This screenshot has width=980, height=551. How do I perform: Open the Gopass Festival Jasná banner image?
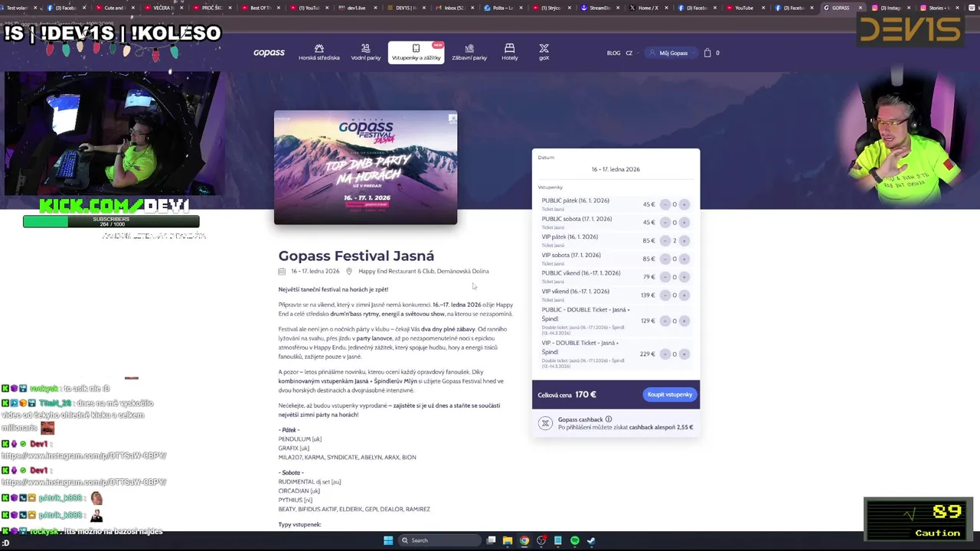[366, 168]
